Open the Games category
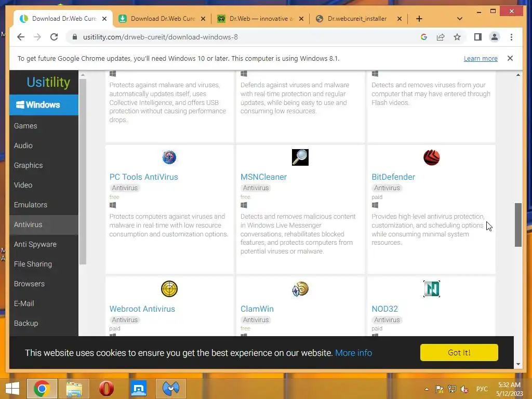Screen dimensions: 532x399 tap(44, 126)
